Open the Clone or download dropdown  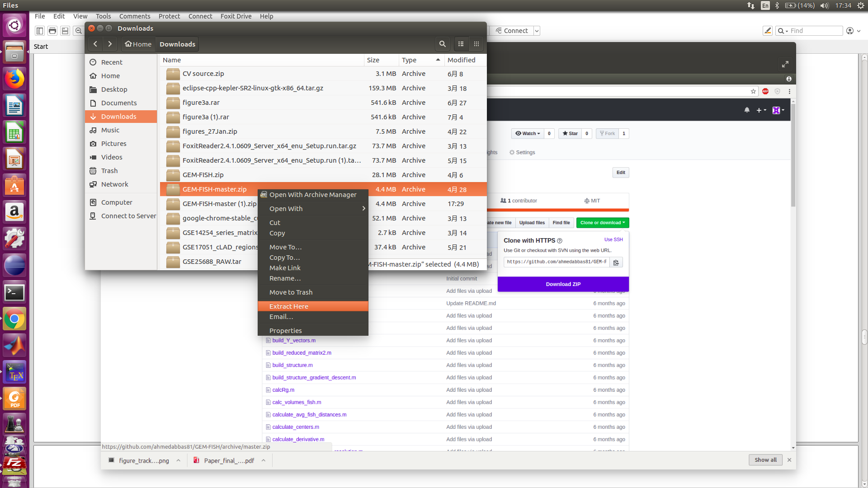click(602, 223)
